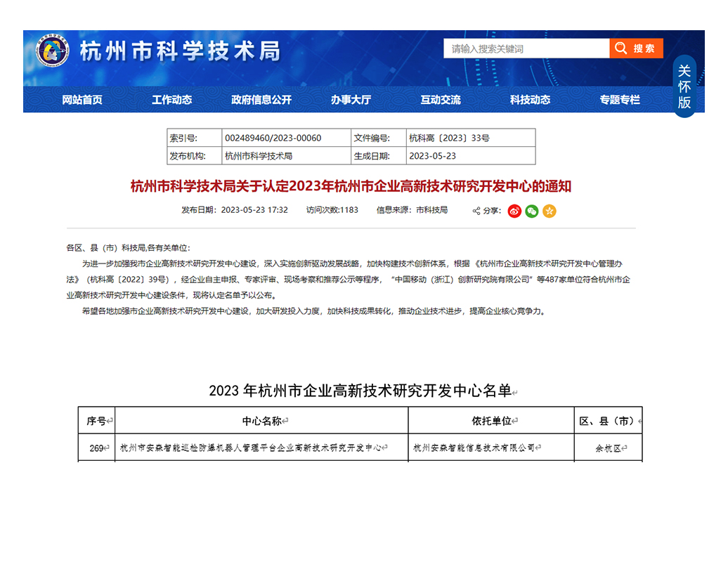Click the 杭州市科学技术局 header title

click(x=180, y=51)
